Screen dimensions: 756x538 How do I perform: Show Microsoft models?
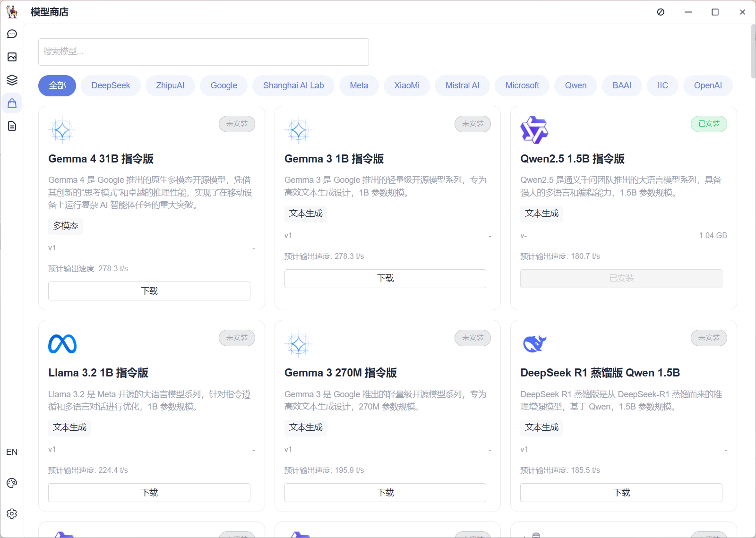[x=522, y=85]
